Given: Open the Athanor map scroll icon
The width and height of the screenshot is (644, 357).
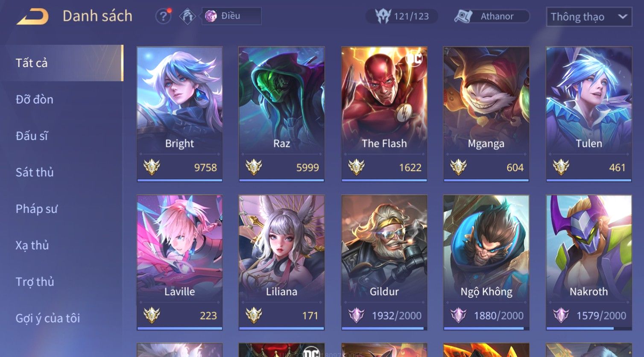Looking at the screenshot, I should pos(463,16).
